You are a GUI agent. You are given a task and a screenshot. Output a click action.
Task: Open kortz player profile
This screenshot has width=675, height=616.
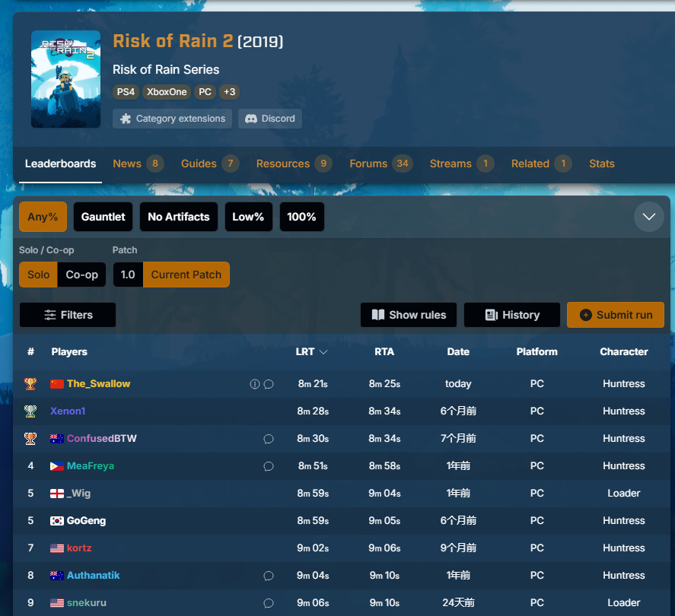click(x=79, y=548)
